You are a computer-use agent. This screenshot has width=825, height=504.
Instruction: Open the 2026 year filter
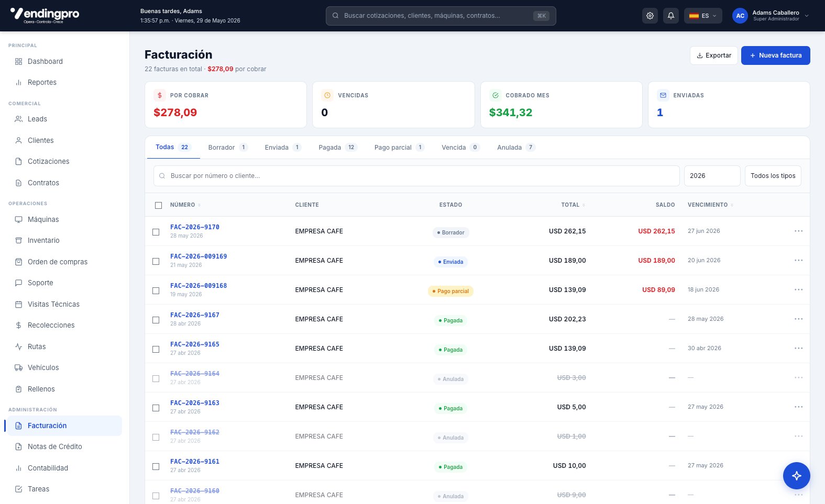click(712, 176)
